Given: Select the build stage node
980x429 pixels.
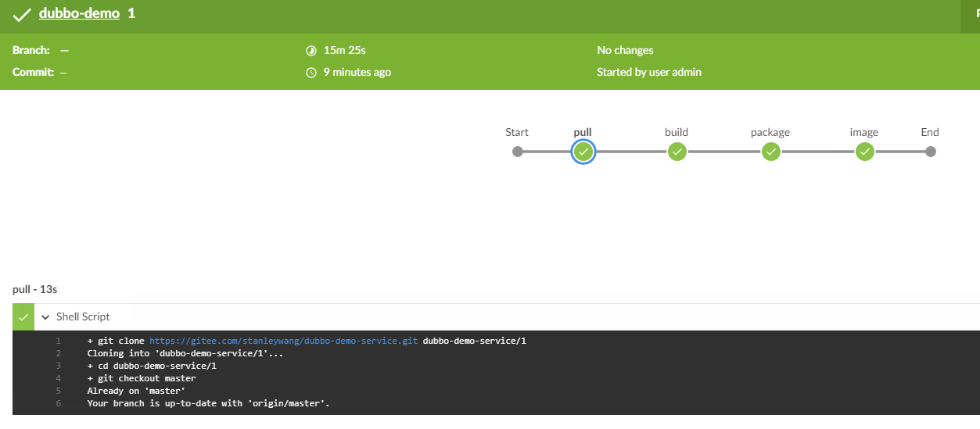Looking at the screenshot, I should [x=677, y=152].
